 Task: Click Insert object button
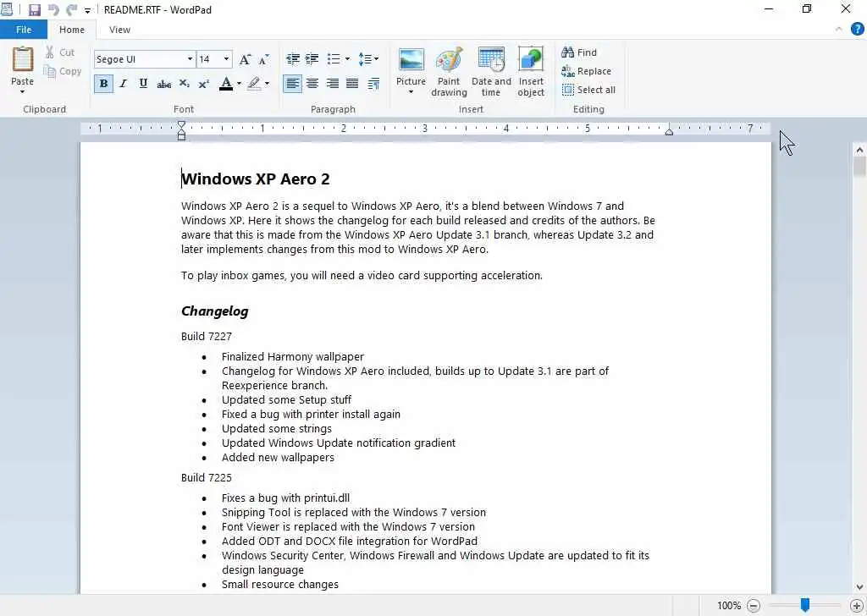click(x=531, y=72)
